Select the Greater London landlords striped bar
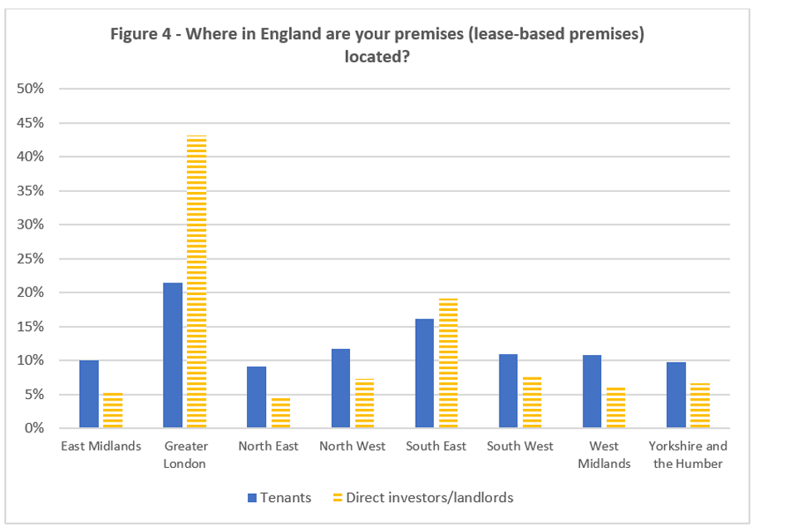 pos(196,283)
